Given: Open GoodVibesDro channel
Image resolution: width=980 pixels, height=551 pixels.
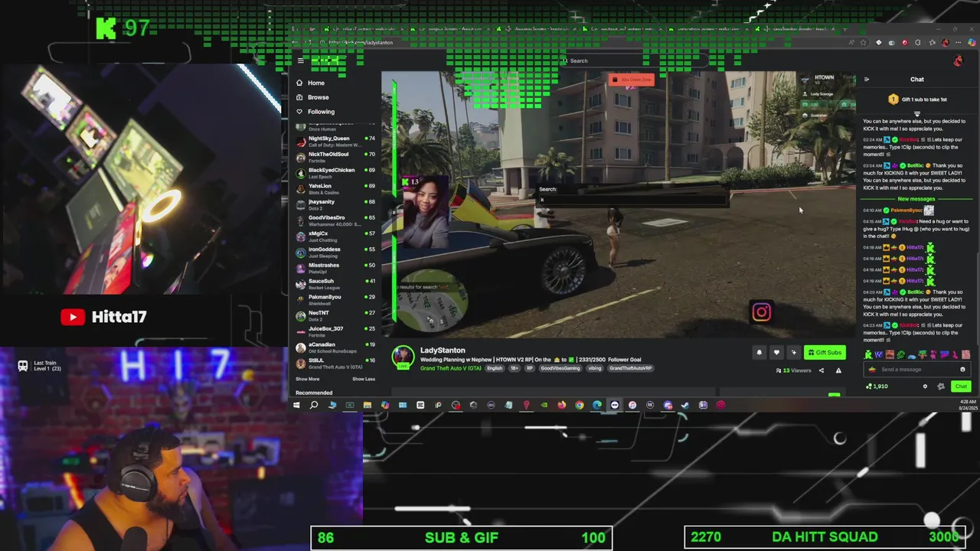Looking at the screenshot, I should [335, 220].
